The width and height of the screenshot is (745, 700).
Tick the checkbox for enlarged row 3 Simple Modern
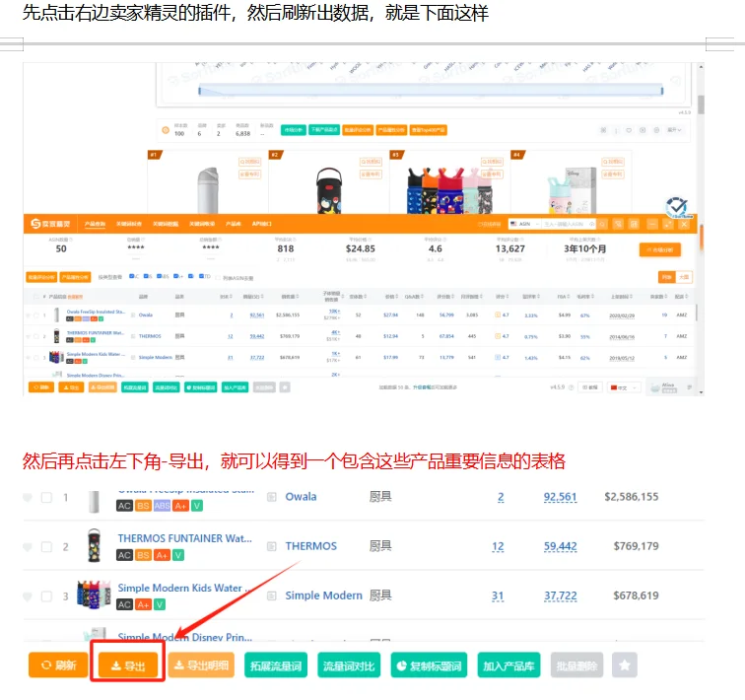point(46,596)
